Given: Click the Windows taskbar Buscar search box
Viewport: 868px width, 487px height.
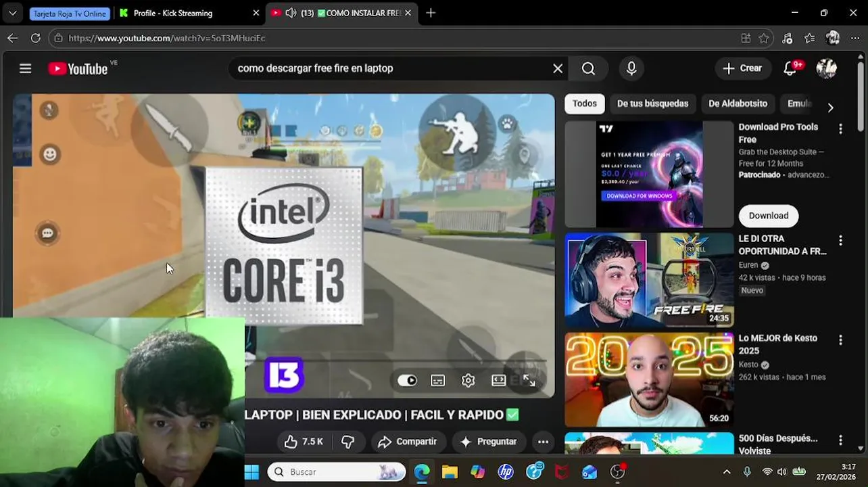Looking at the screenshot, I should 337,472.
